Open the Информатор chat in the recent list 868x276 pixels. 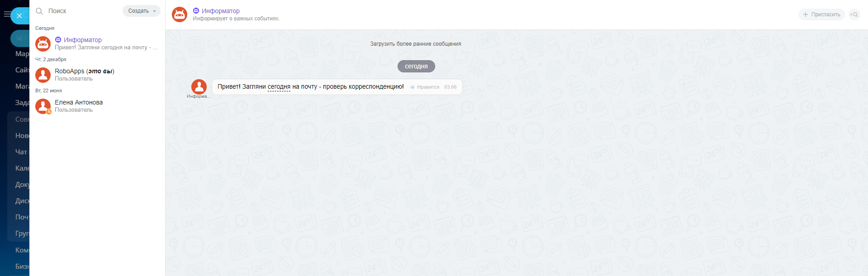click(x=97, y=43)
